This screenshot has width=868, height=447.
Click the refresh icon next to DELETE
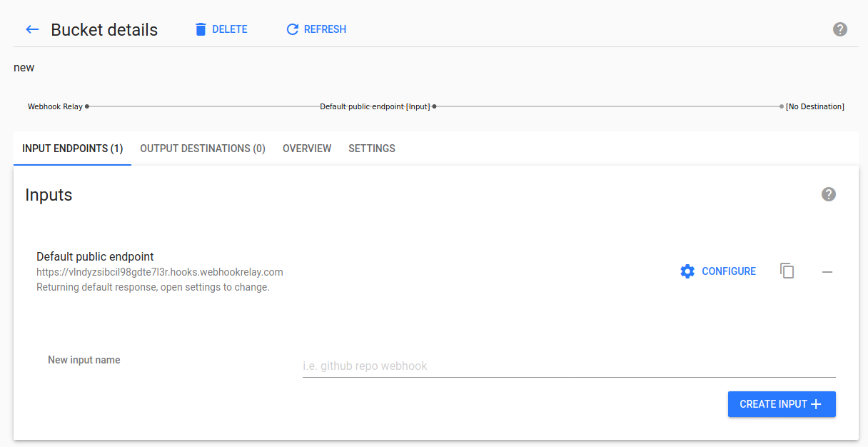(292, 29)
